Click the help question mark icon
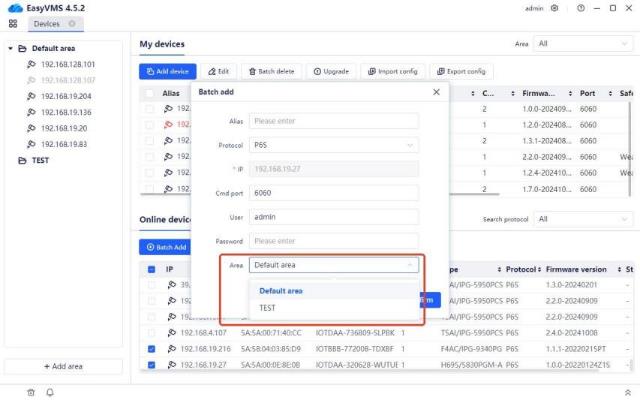This screenshot has width=640, height=400. (580, 8)
